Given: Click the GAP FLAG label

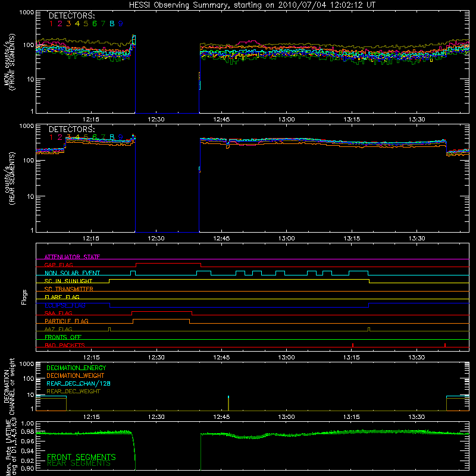Looking at the screenshot, I should coord(58,265).
